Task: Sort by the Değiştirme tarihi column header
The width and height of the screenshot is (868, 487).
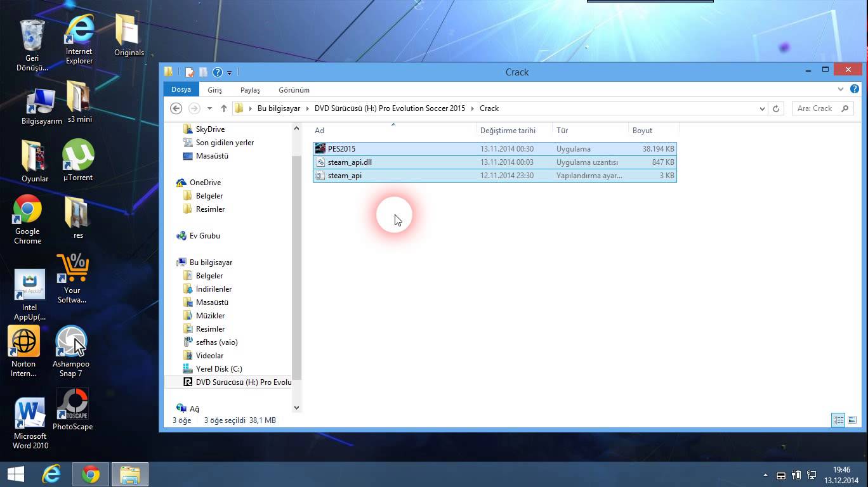Action: 515,131
